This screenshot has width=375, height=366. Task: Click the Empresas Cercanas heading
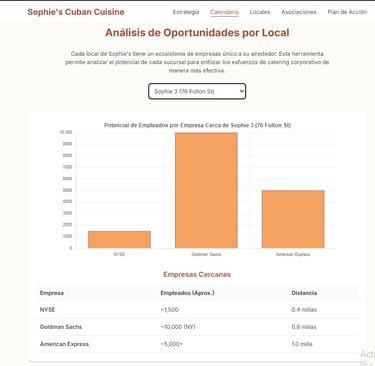[x=197, y=274]
